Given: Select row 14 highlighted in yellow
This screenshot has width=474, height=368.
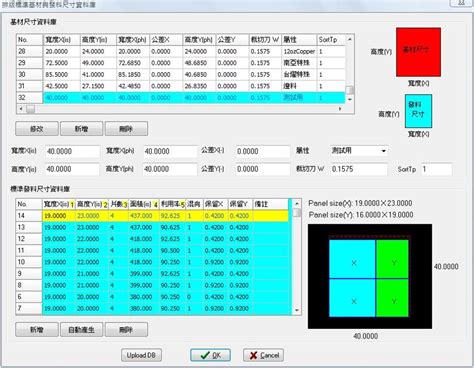Looking at the screenshot, I should (153, 216).
